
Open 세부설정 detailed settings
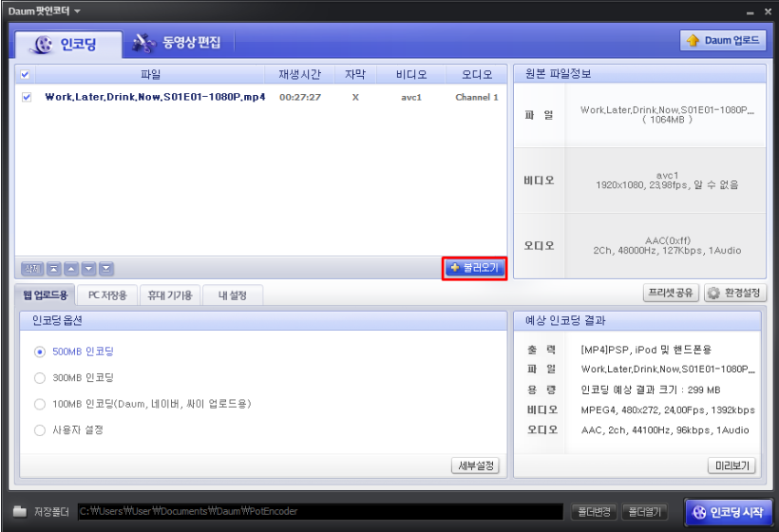click(475, 465)
